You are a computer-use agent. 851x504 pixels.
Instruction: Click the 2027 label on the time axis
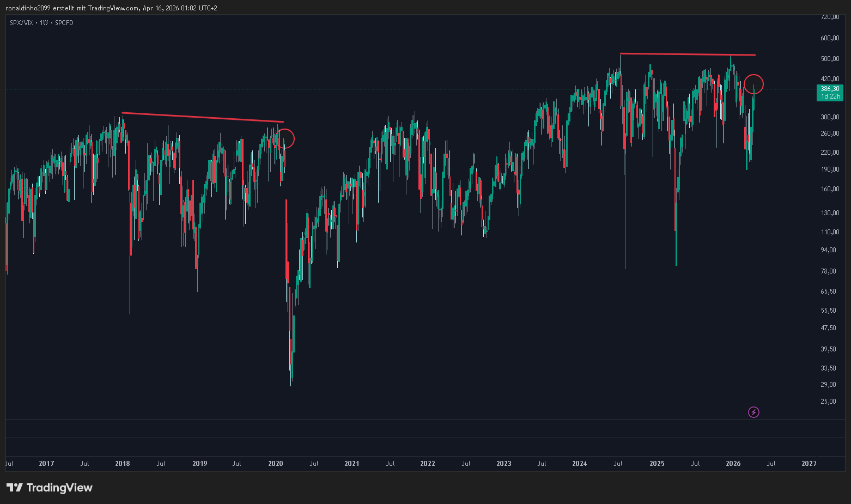(x=809, y=464)
